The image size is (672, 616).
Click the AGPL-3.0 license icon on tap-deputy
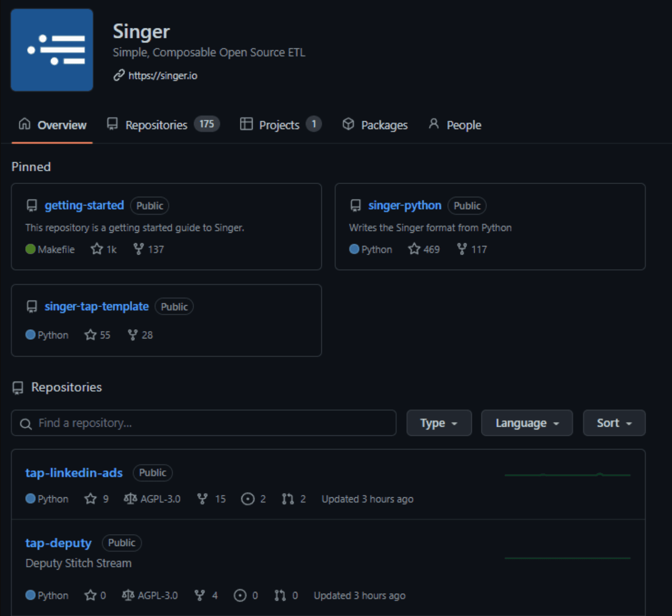128,595
